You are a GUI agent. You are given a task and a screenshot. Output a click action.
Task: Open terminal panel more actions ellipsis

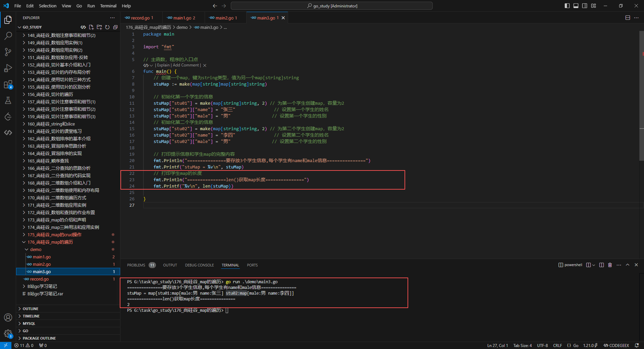click(619, 265)
